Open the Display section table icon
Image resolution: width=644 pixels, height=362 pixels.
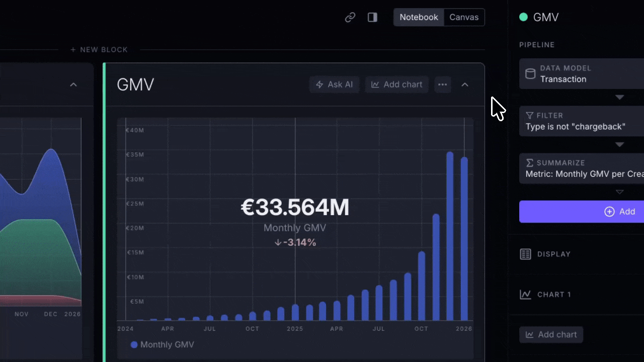pos(525,254)
